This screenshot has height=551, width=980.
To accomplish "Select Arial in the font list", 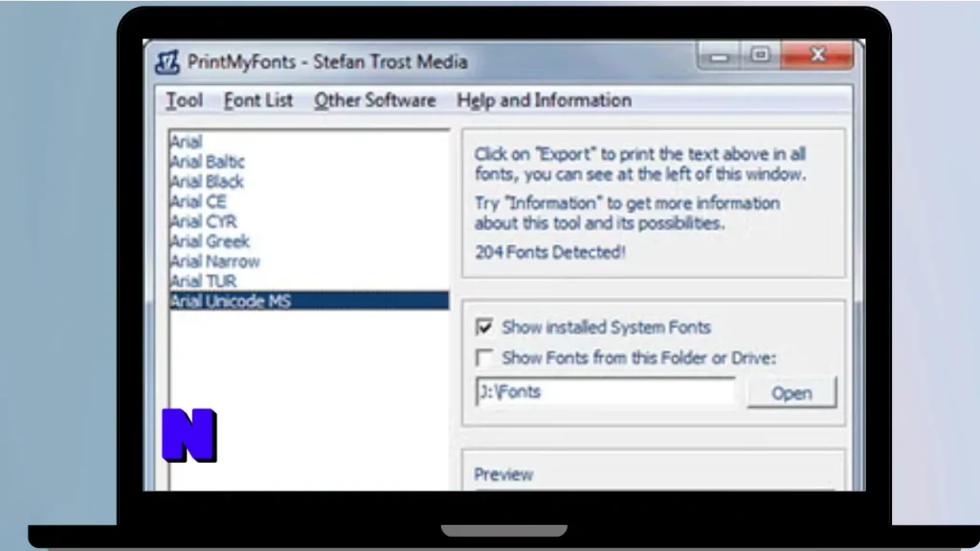I will (x=309, y=142).
